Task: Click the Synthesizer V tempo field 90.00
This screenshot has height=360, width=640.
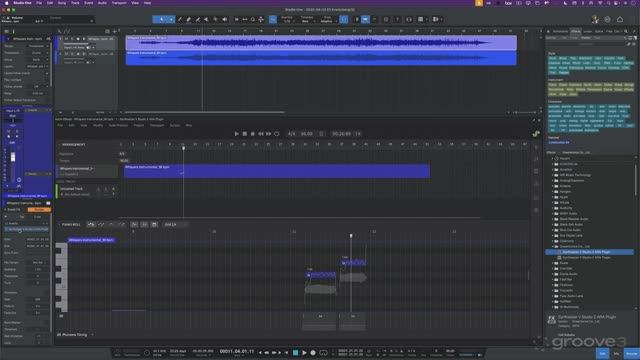Action: tap(307, 133)
